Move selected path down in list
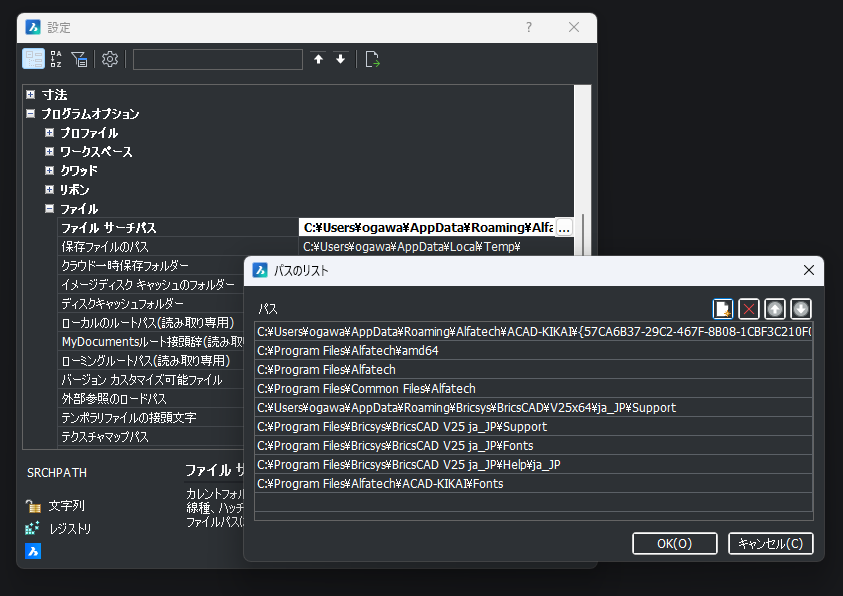 [801, 309]
